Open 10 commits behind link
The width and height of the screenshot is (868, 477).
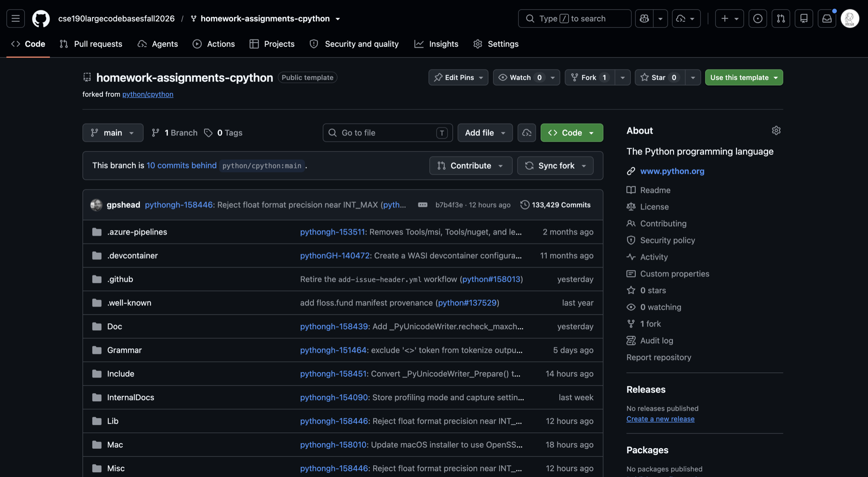click(x=181, y=166)
